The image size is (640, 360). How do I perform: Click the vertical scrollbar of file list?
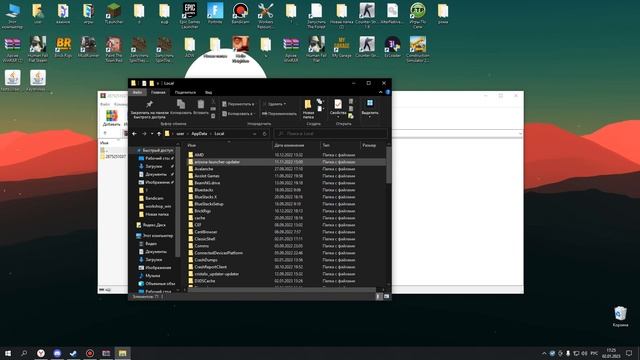(389, 165)
